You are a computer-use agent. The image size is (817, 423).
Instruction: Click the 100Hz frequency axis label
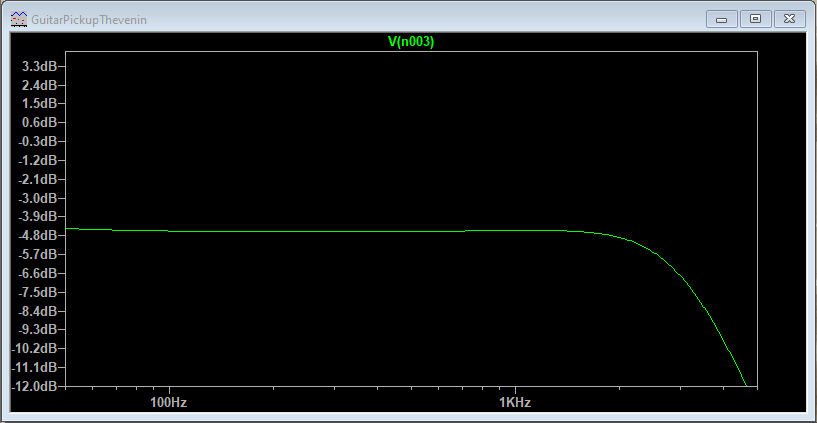pyautogui.click(x=169, y=403)
